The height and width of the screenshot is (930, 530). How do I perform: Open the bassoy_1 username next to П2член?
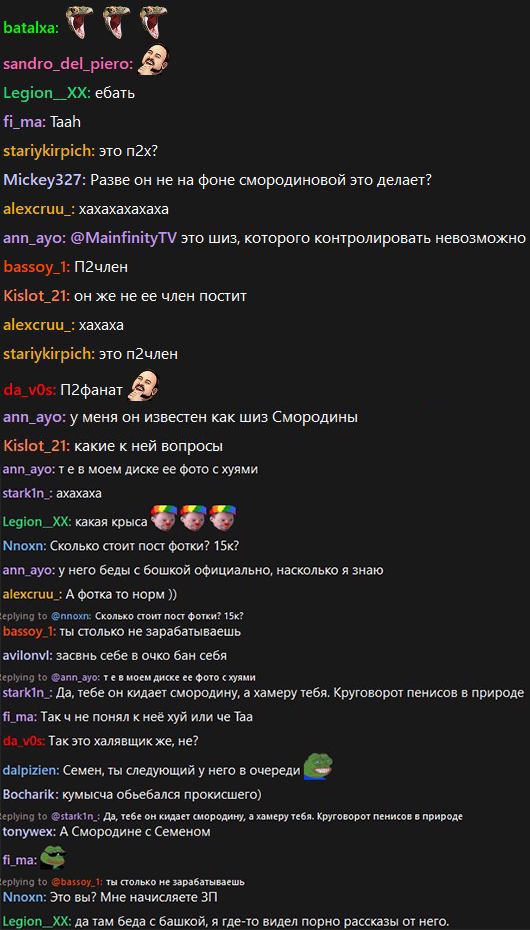click(x=36, y=267)
